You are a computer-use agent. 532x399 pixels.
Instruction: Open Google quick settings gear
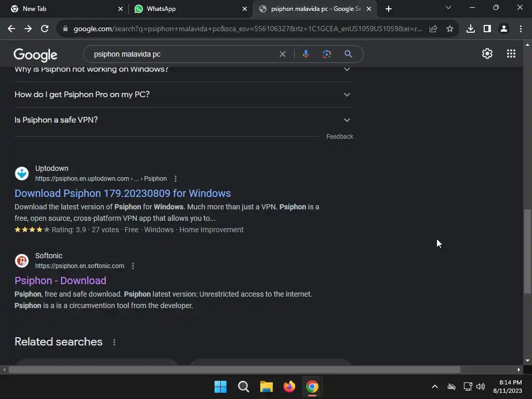click(487, 54)
